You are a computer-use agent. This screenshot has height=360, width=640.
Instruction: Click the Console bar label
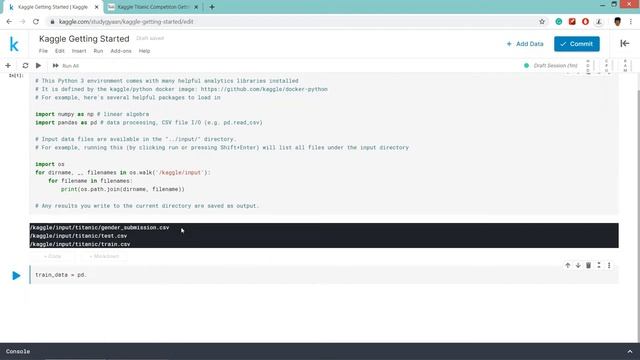pyautogui.click(x=18, y=351)
